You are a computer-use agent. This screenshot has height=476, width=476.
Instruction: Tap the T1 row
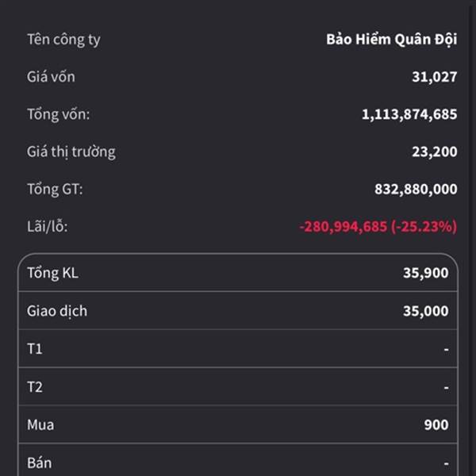click(238, 348)
